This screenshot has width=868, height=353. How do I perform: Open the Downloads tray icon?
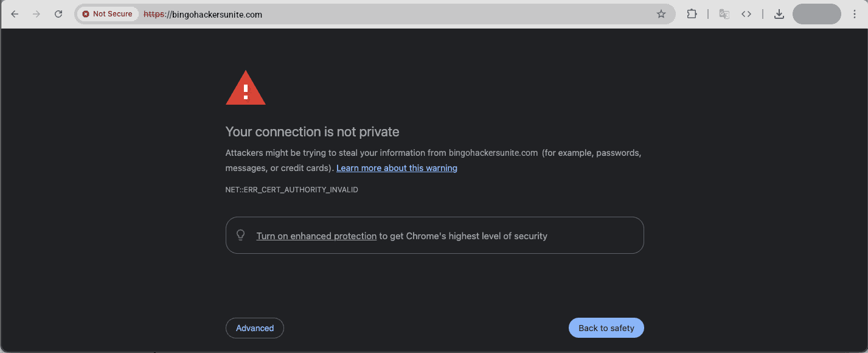click(x=779, y=14)
